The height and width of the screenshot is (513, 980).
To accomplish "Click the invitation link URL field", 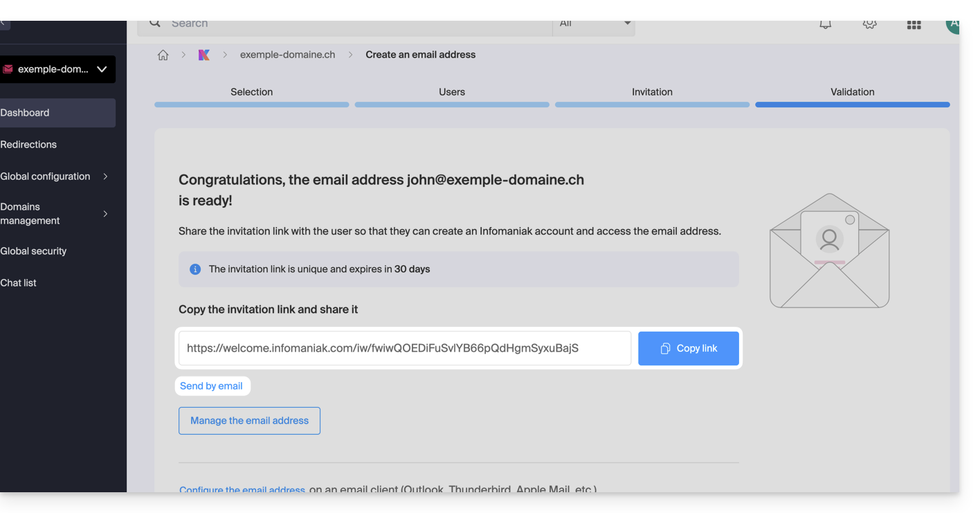I will [x=404, y=348].
